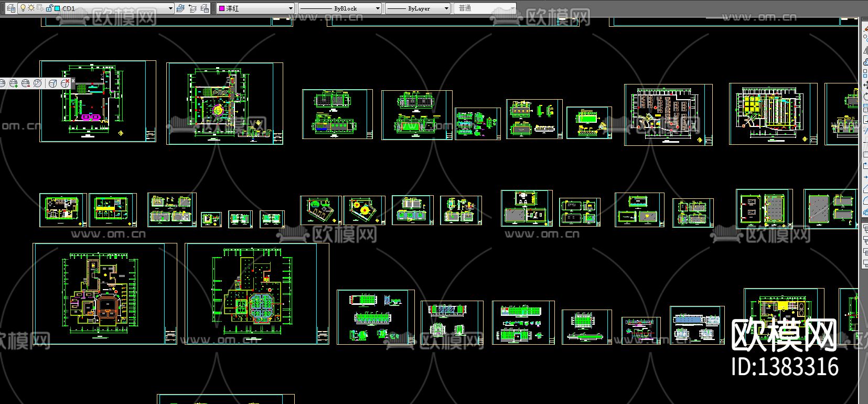Click the ceiling plan sheet with circular motif
The width and height of the screenshot is (868, 404).
click(x=224, y=103)
